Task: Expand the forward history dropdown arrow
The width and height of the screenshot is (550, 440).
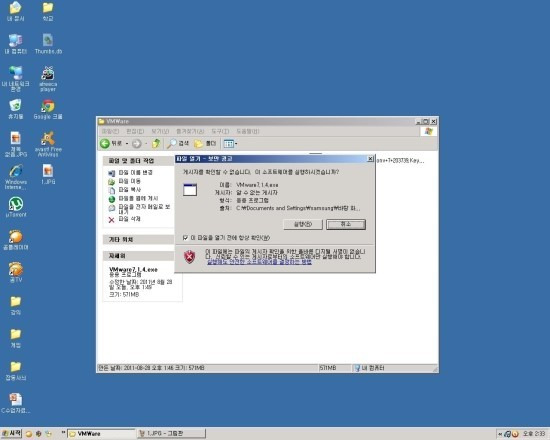Action: [x=146, y=144]
